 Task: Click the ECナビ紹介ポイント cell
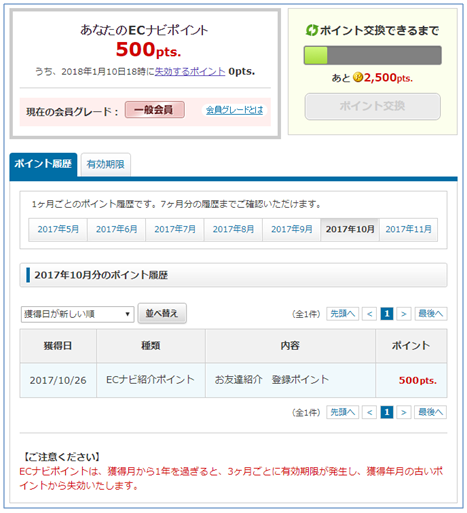tap(151, 380)
